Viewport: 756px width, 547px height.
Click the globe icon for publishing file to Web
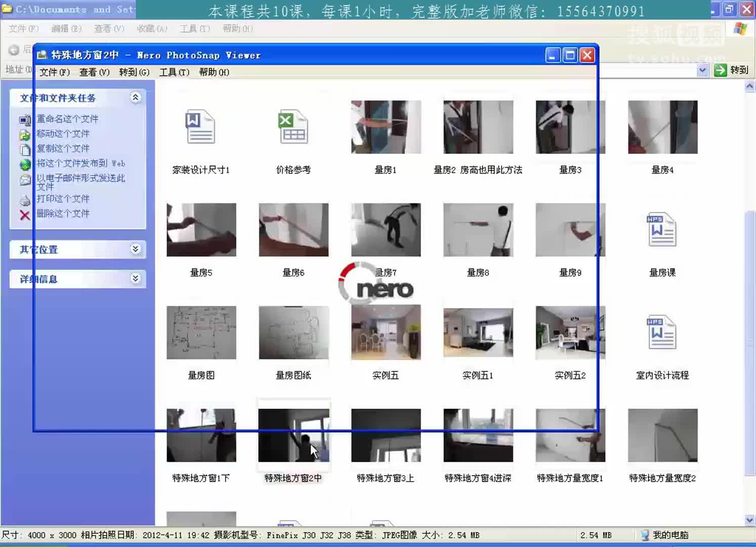click(24, 164)
